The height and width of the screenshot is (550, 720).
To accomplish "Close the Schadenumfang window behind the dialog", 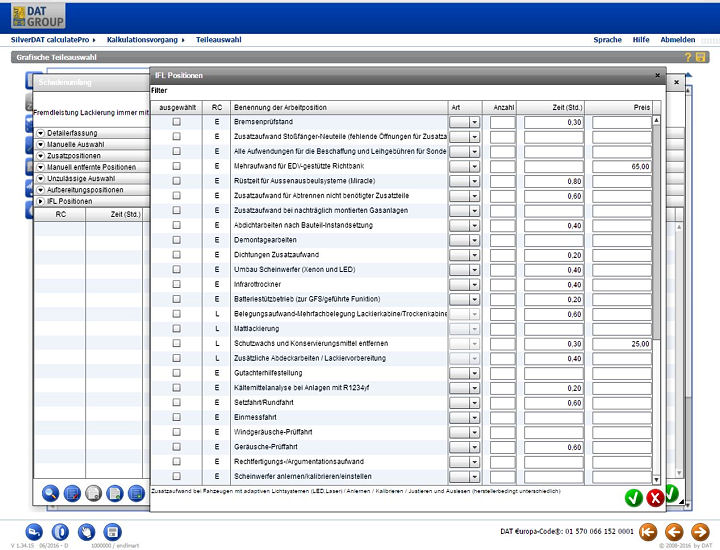I will pyautogui.click(x=676, y=82).
